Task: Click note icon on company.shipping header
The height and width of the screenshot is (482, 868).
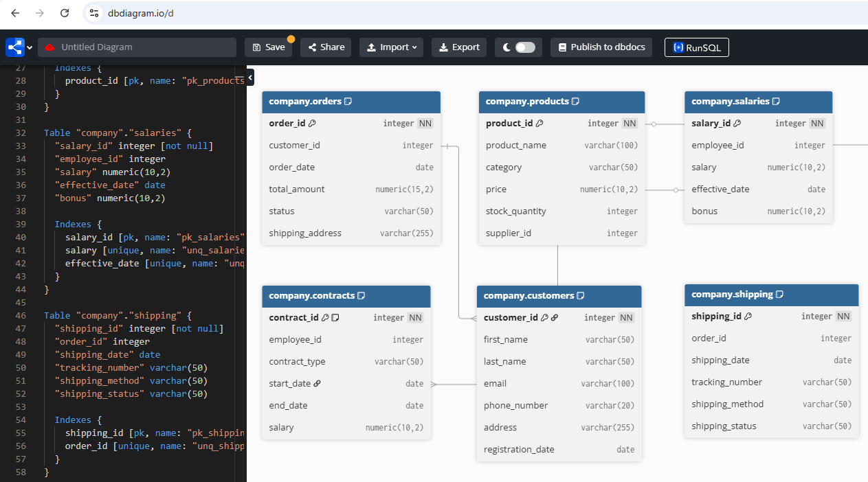Action: (779, 295)
